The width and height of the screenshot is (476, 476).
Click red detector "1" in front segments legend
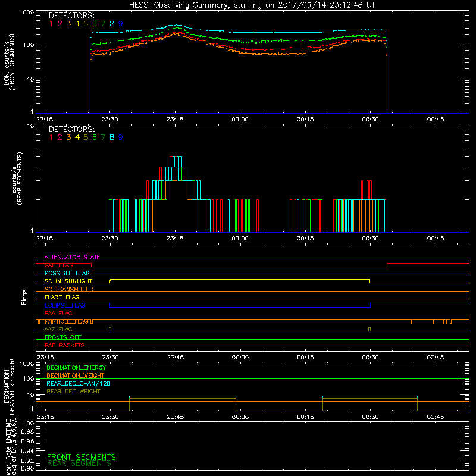(51, 24)
